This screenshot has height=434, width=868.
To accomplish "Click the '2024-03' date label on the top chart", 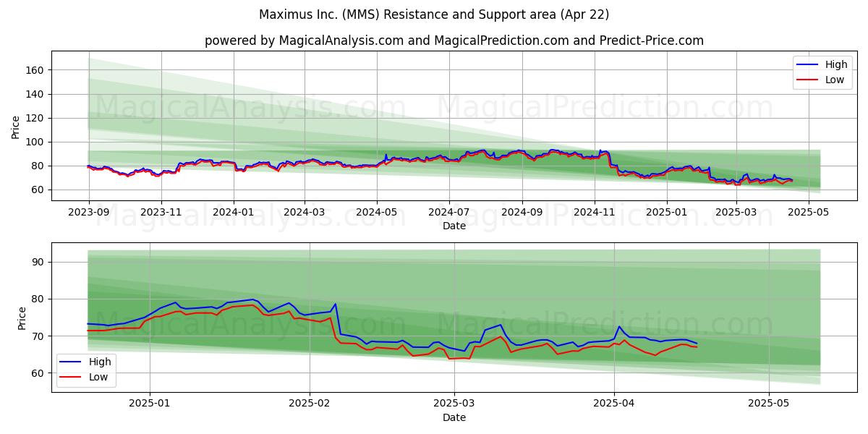I will coord(304,213).
